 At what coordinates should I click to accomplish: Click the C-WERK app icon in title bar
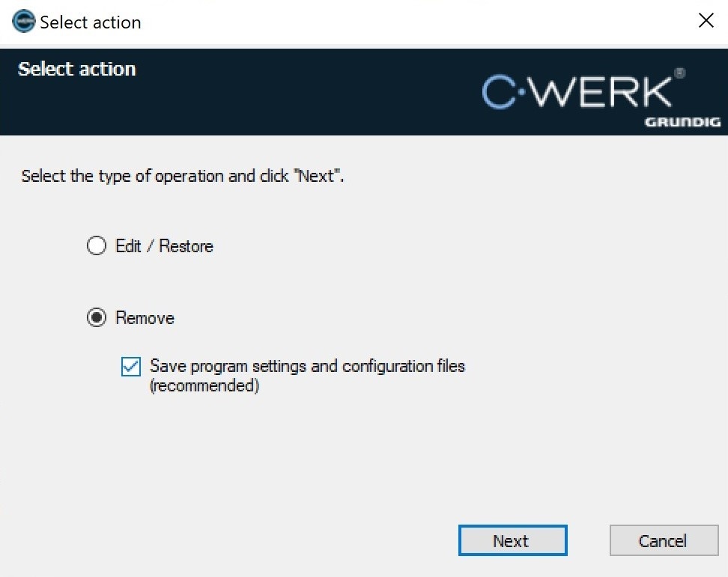click(24, 22)
